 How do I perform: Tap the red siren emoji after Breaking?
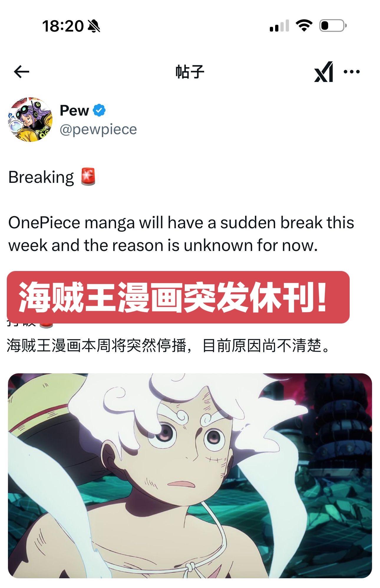pyautogui.click(x=88, y=177)
